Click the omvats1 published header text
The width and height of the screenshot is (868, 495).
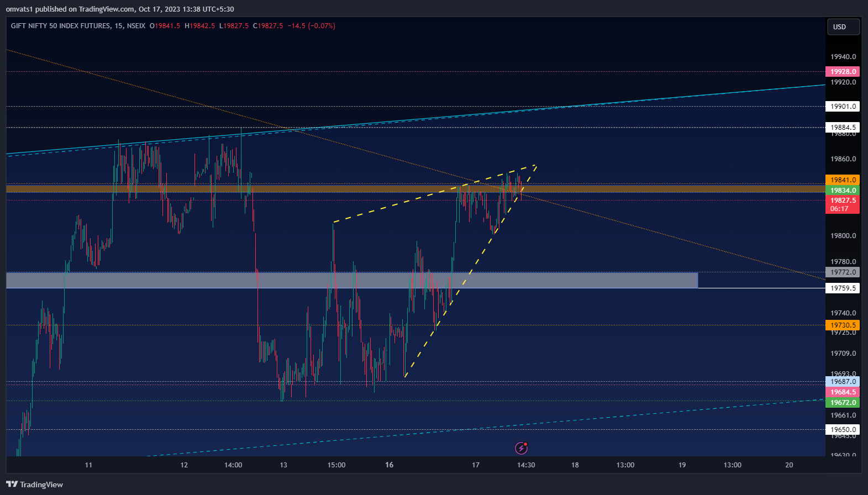120,9
